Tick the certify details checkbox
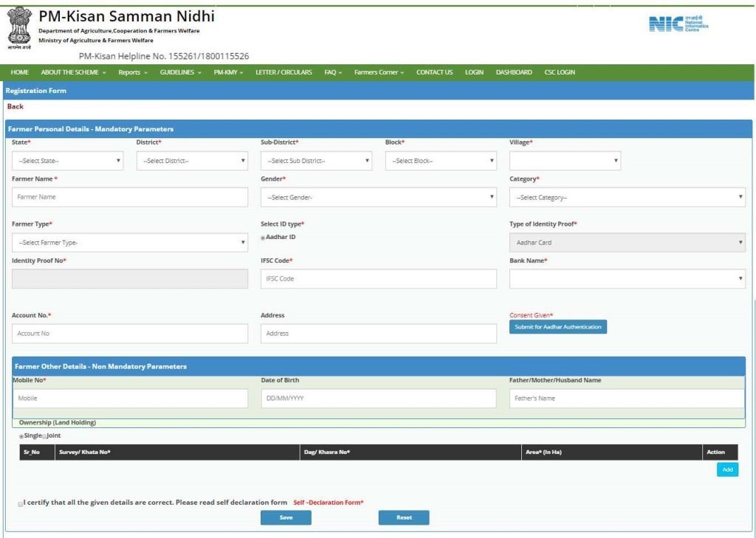 [x=20, y=504]
